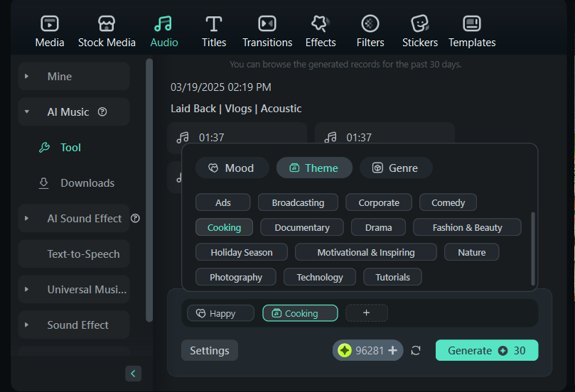
Task: Select the Comedy theme tag
Action: (448, 202)
